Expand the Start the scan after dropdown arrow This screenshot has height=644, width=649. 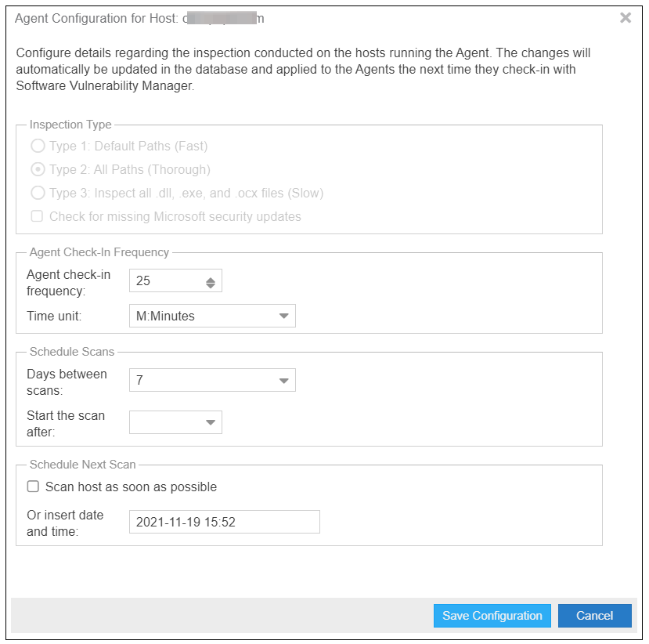pyautogui.click(x=210, y=423)
